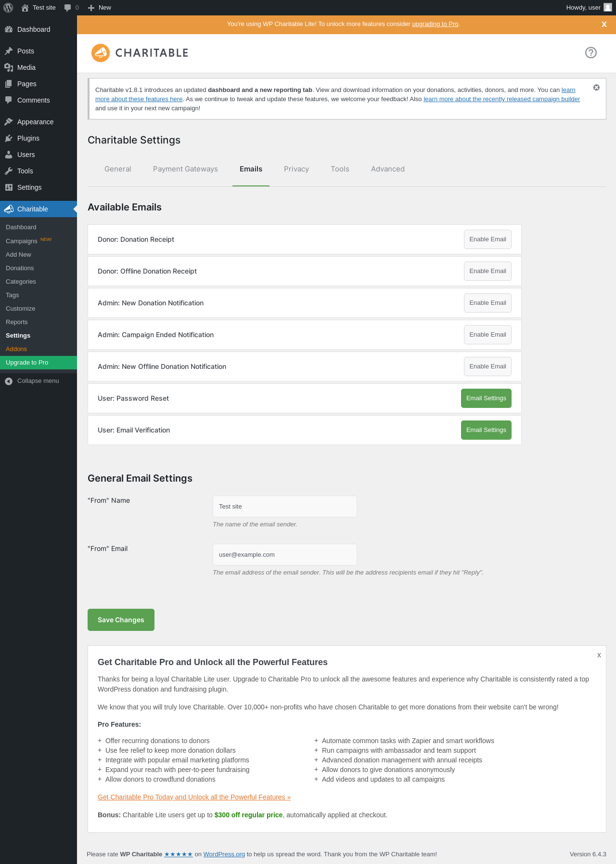The image size is (616, 864).
Task: Click the five-star rating link
Action: tap(179, 854)
